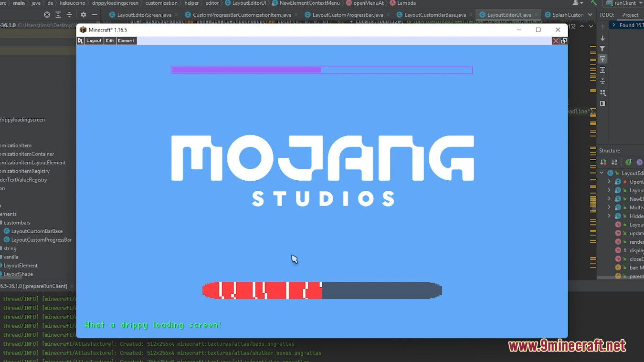Select the red custom progress bar
The image size is (644, 362).
(x=322, y=290)
